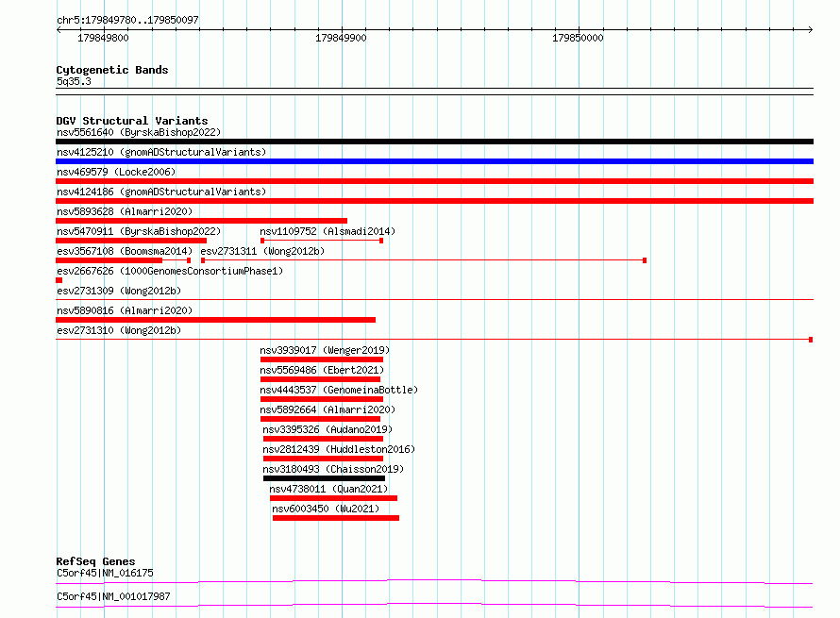Image resolution: width=840 pixels, height=618 pixels.
Task: Open nsv5890816 (Almarri2020) label
Action: tap(125, 310)
